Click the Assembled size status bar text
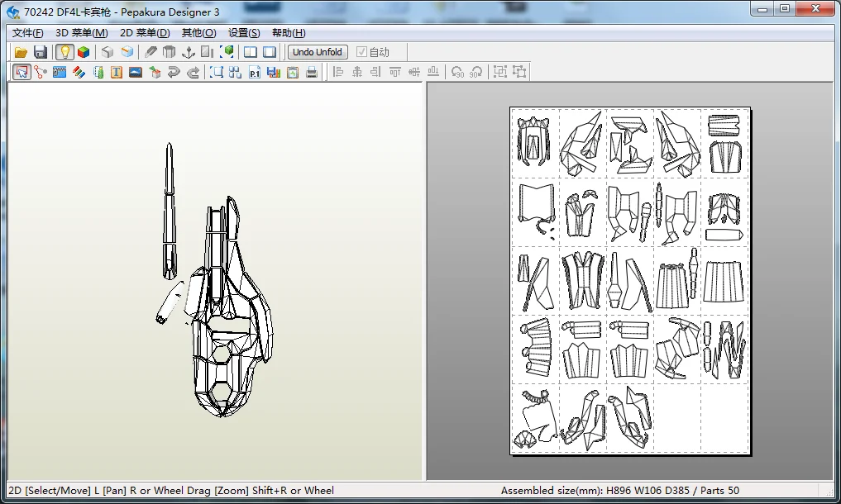 [x=620, y=491]
